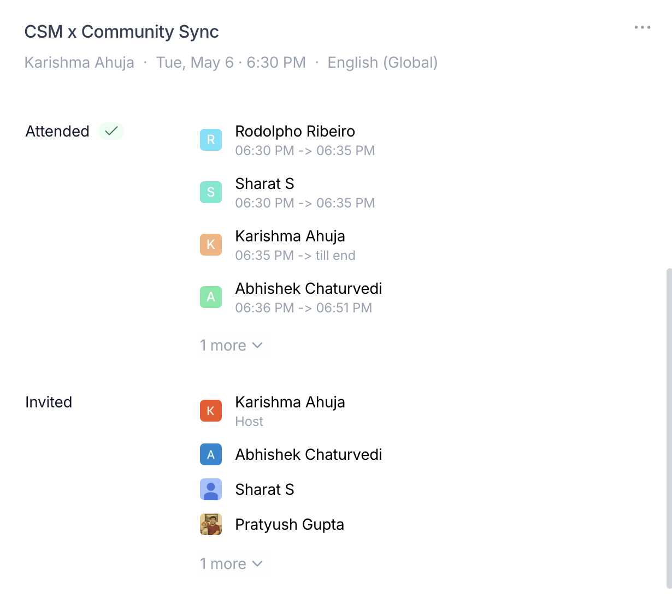
Task: Click Karishma Ahuja's orange attended avatar
Action: tap(211, 245)
